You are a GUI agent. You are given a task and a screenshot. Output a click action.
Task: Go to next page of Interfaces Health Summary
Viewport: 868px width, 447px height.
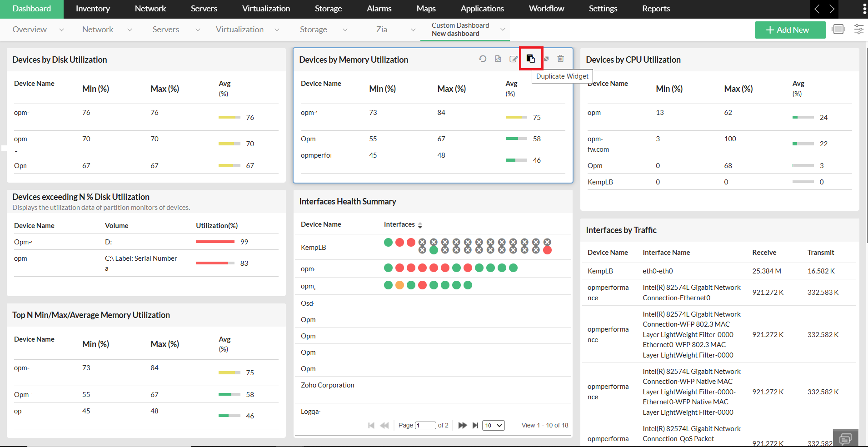pyautogui.click(x=462, y=425)
